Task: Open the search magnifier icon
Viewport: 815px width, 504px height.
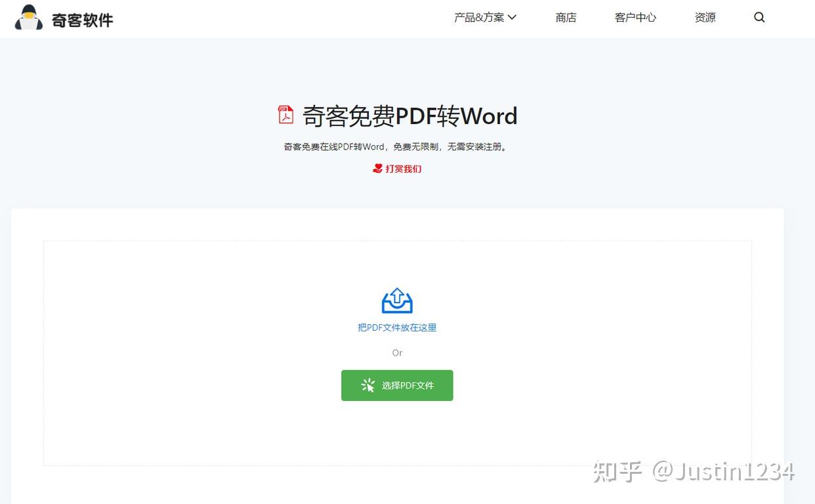Action: 759,18
